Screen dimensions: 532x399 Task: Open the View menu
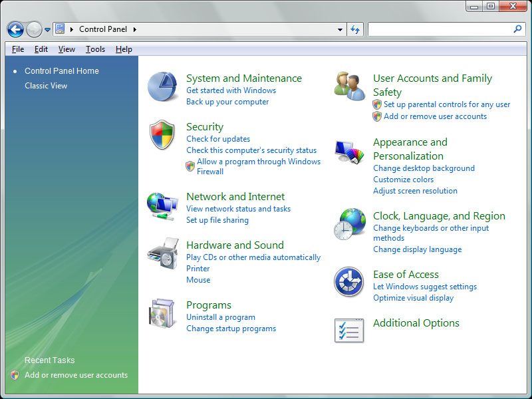[x=66, y=49]
